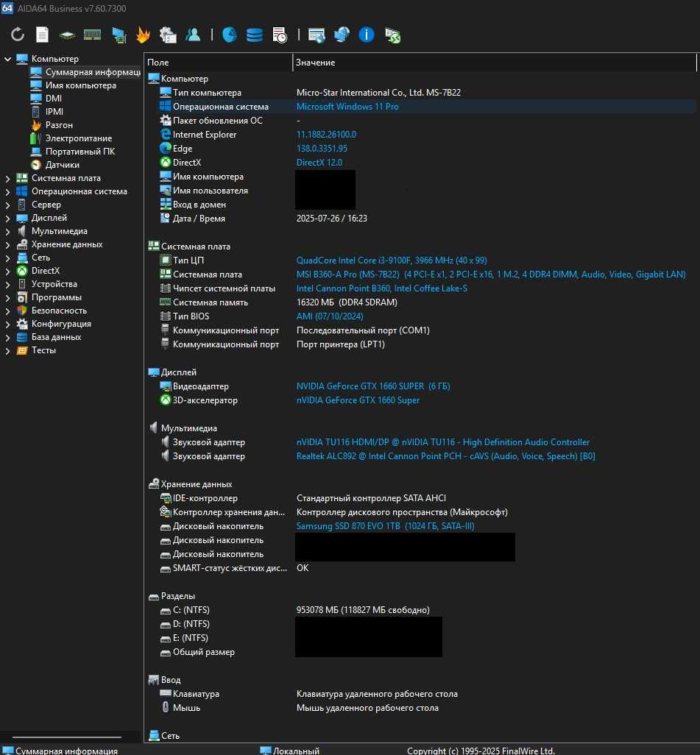Select Имя компьютера in the sidebar tree
700x755 pixels.
point(80,85)
